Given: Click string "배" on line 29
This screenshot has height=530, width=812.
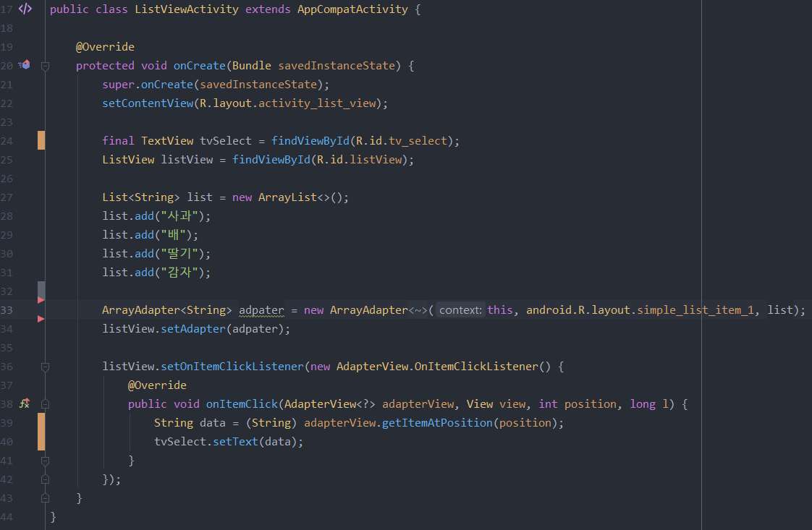Looking at the screenshot, I should (x=174, y=235).
